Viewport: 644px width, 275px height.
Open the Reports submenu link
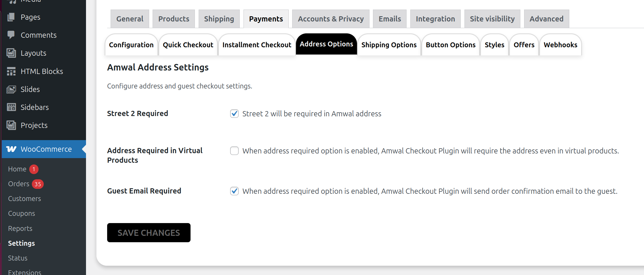tap(20, 229)
